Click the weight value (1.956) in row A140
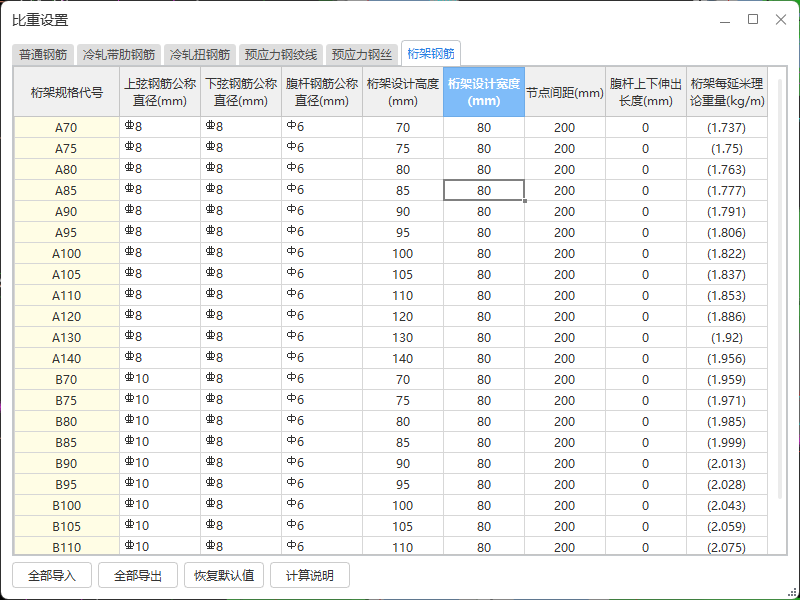This screenshot has height=600, width=800. click(727, 358)
